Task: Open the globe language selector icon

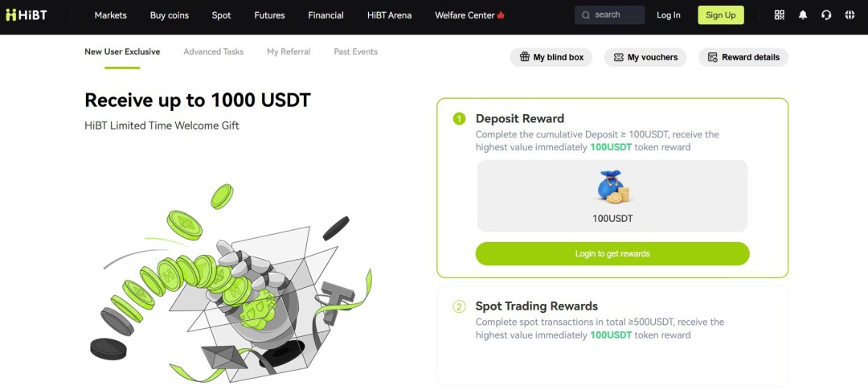Action: (850, 15)
